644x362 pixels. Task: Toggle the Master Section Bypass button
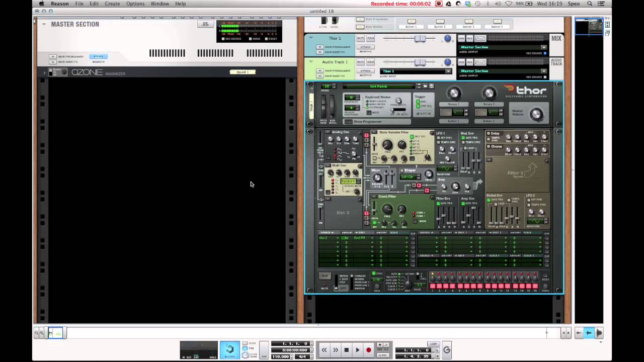pos(99,56)
